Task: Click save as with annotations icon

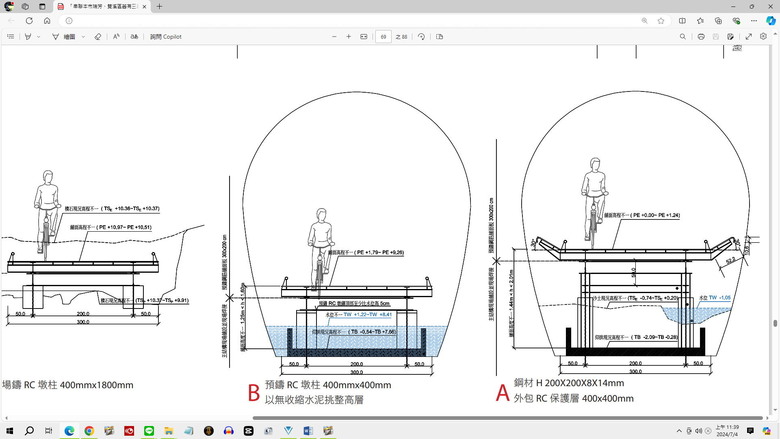Action: (730, 36)
